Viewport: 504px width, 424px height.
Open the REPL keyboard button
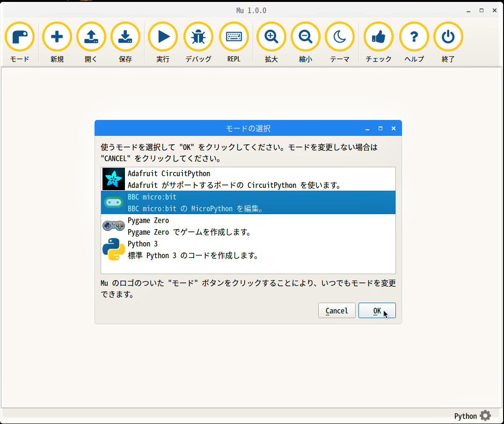click(x=234, y=43)
